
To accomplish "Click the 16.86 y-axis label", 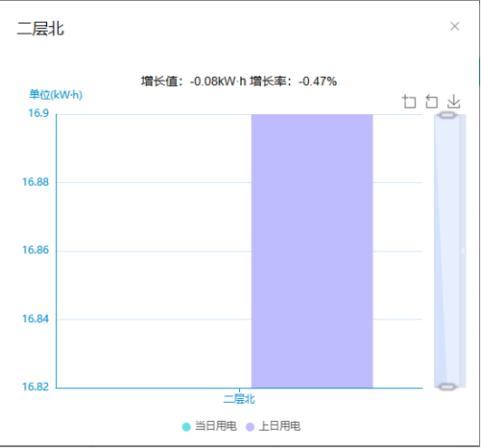I will pos(35,250).
